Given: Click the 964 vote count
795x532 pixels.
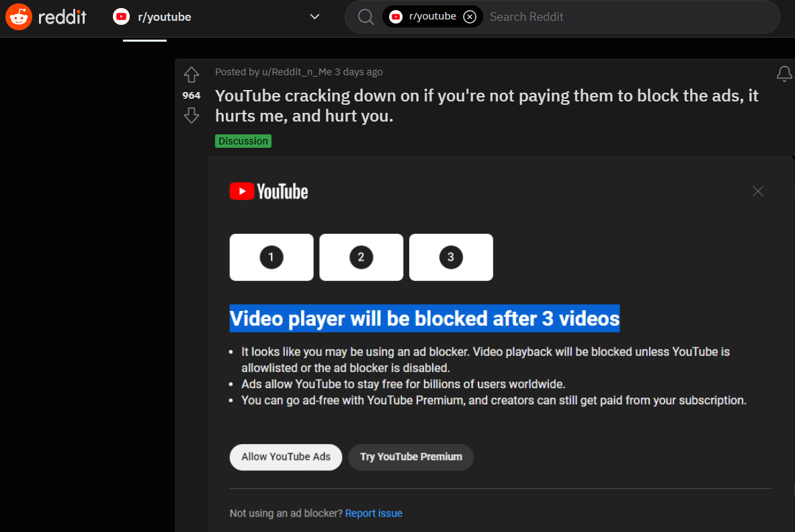Looking at the screenshot, I should 191,95.
